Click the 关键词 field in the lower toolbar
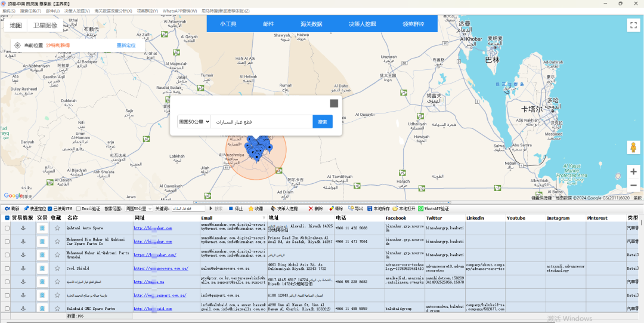644x323 pixels. click(x=188, y=208)
